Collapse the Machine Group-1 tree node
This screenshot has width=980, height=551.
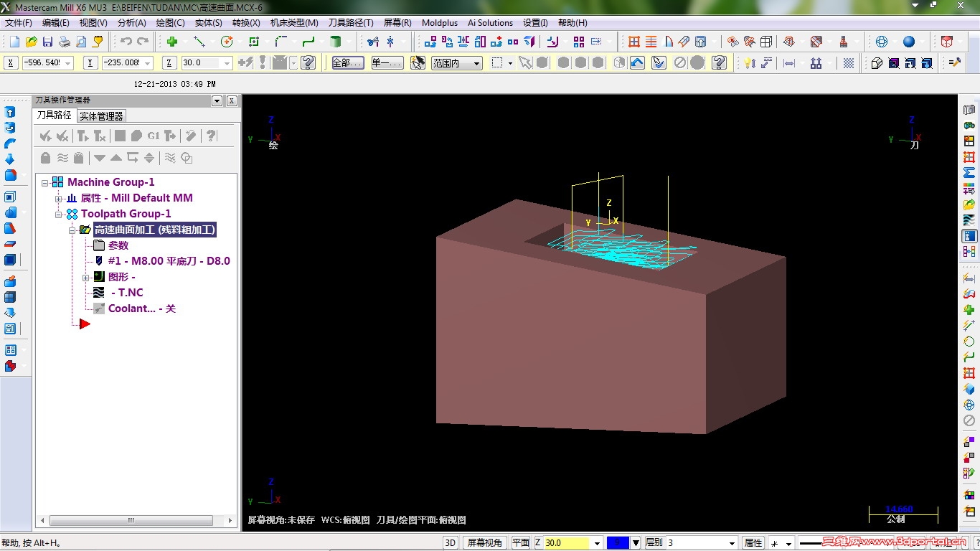tap(45, 182)
